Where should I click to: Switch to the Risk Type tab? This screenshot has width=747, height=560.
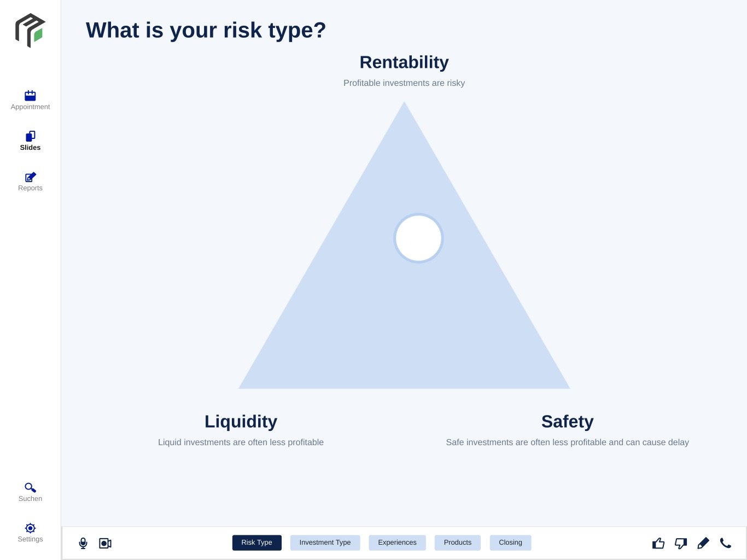point(257,542)
